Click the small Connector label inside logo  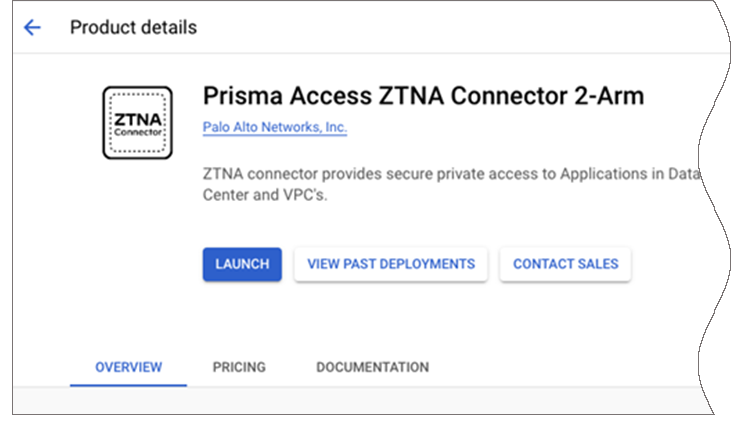(137, 132)
